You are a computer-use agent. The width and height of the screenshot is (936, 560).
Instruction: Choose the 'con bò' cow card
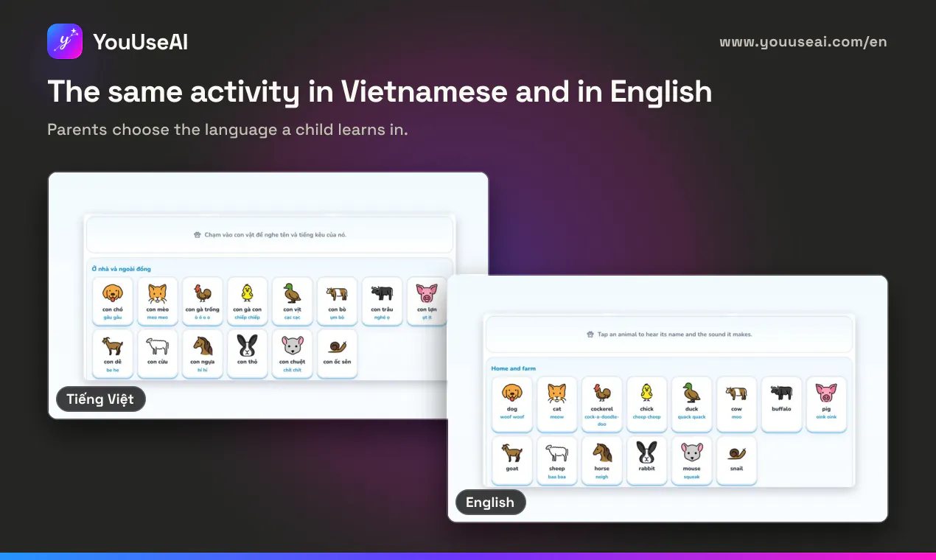[x=338, y=301]
